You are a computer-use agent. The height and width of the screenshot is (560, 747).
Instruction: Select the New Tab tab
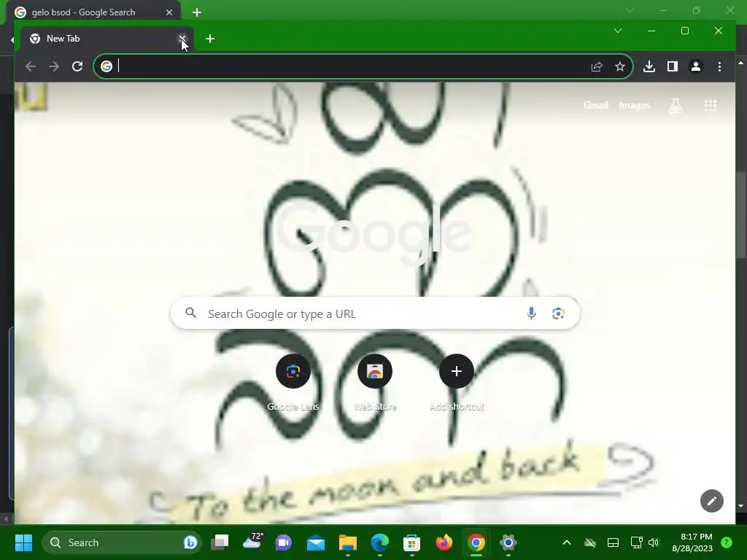(106, 39)
